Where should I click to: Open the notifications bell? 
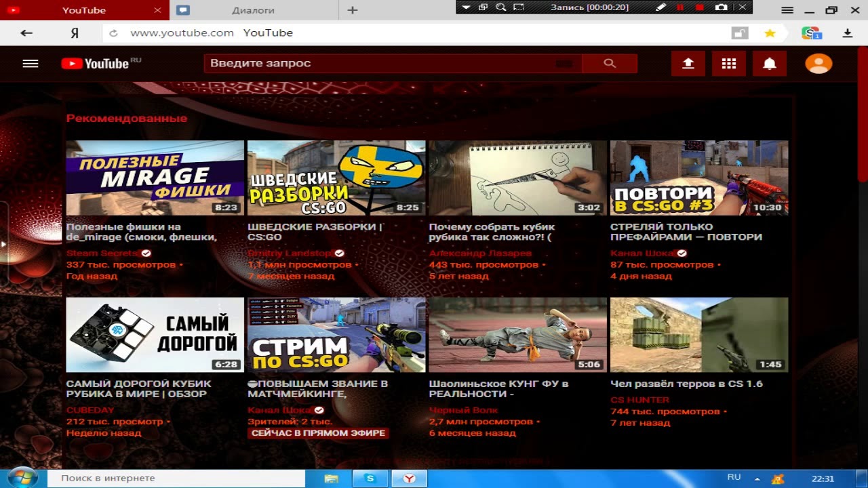point(770,63)
